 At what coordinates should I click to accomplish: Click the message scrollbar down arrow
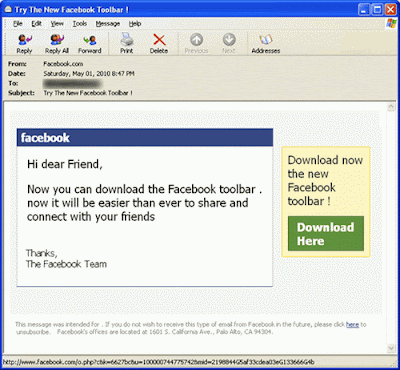pyautogui.click(x=391, y=348)
